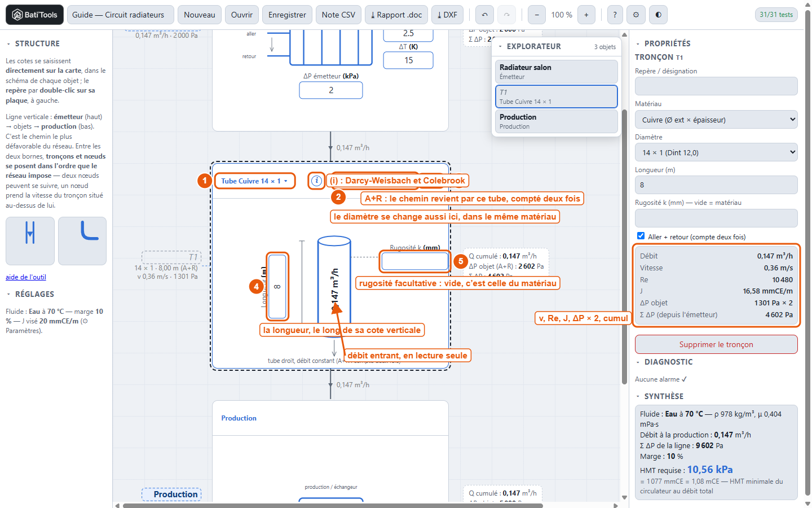Collapse the DIAGNOSTIC section
Image resolution: width=812 pixels, height=508 pixels.
pos(664,362)
